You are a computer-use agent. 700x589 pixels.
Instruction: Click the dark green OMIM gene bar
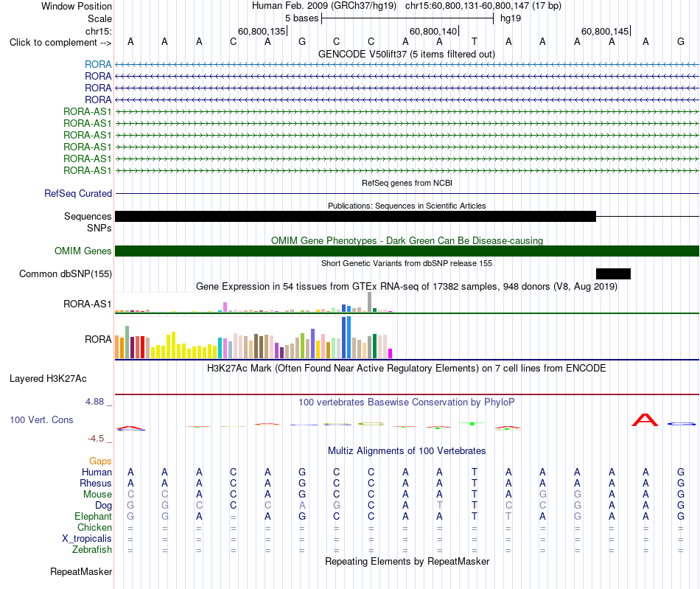pos(407,251)
